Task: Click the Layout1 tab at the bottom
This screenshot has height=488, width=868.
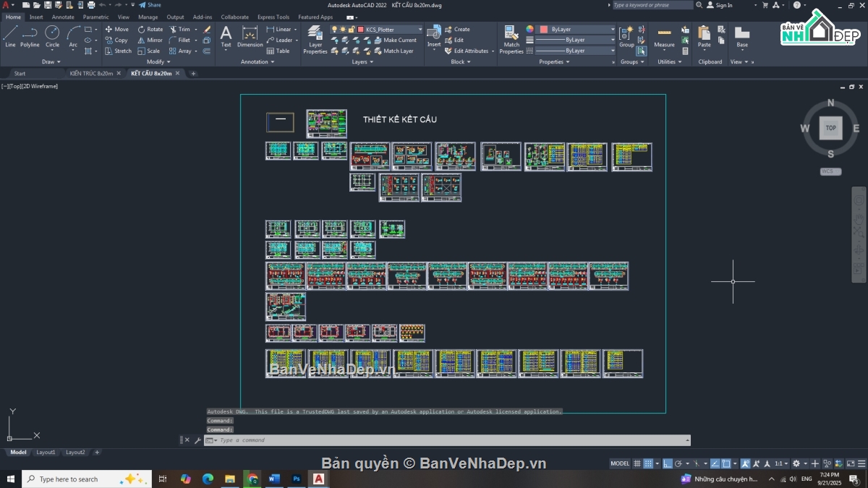Action: (x=46, y=452)
